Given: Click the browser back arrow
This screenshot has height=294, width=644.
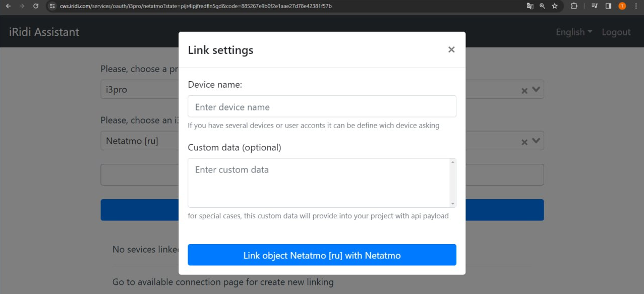Looking at the screenshot, I should tap(8, 6).
